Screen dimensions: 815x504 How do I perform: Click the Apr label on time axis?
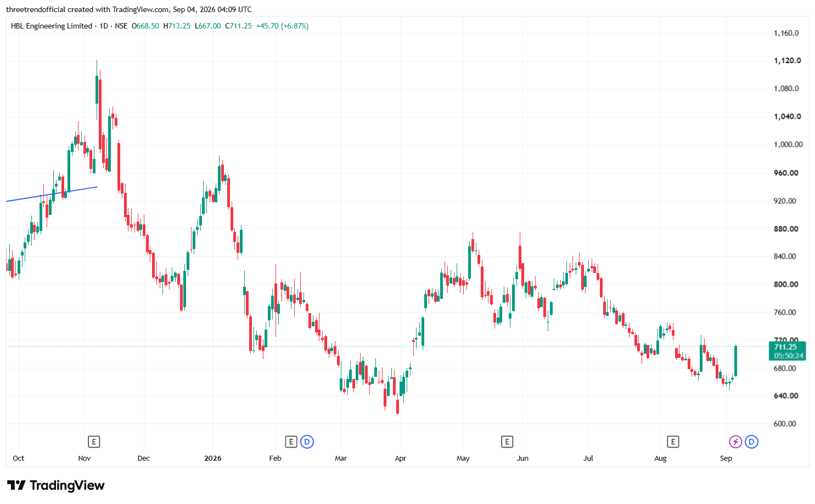coord(401,458)
